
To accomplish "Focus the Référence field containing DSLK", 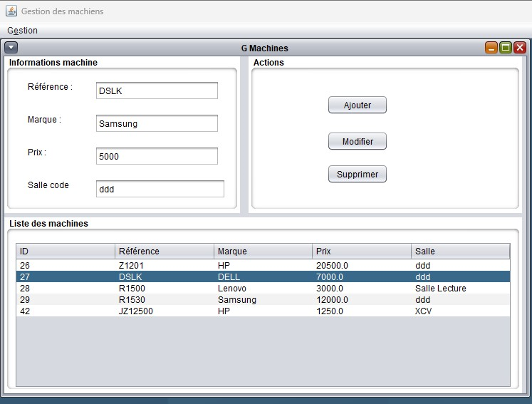I will (157, 90).
